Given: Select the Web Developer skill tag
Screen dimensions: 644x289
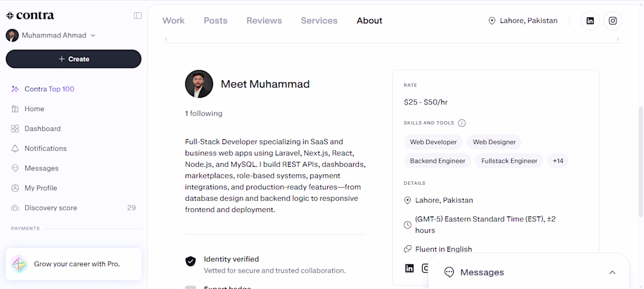Looking at the screenshot, I should [433, 142].
